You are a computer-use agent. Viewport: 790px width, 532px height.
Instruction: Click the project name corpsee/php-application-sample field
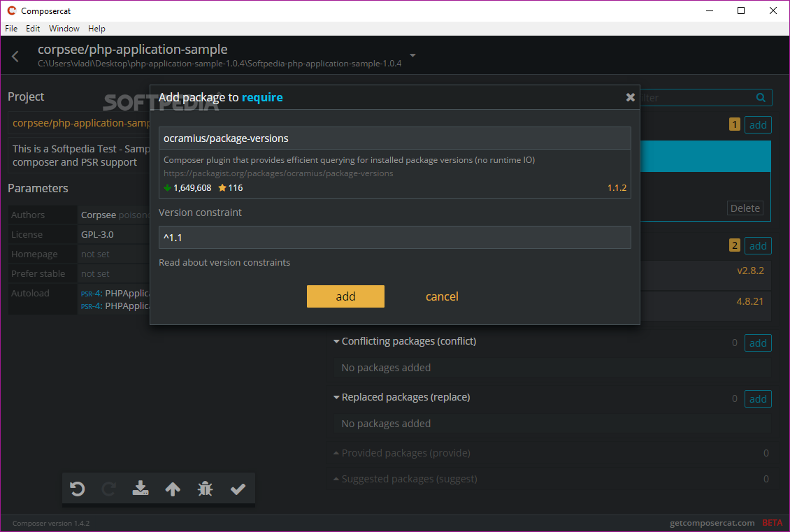coord(80,123)
